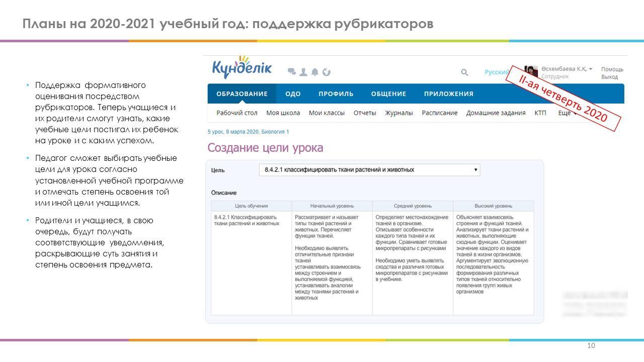Select the ПРИЛОЖЕНИЯ tab
The width and height of the screenshot is (644, 362).
[x=448, y=94]
